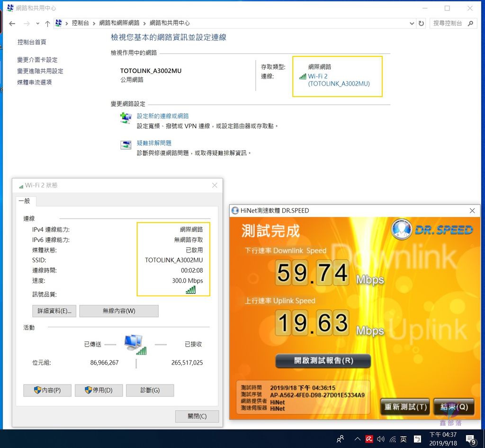The image size is (485, 448).
Task: Click 內容(P) button with shield
Action: (x=47, y=390)
